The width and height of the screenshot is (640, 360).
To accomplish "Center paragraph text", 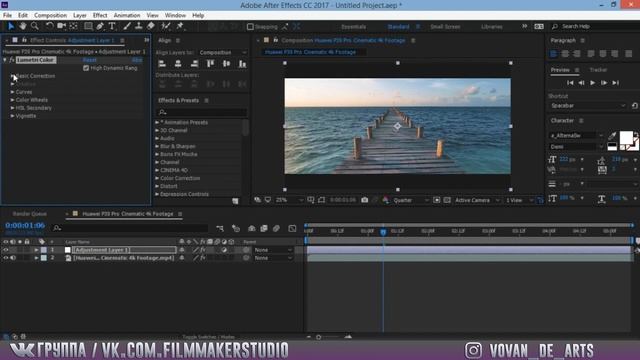I will click(x=565, y=53).
